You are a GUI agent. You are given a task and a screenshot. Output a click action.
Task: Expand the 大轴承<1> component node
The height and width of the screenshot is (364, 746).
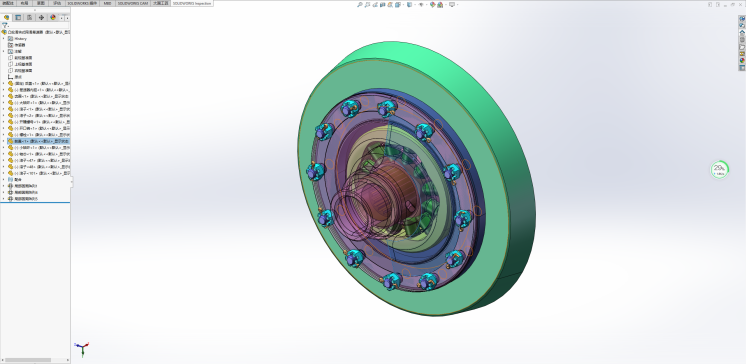coord(4,102)
